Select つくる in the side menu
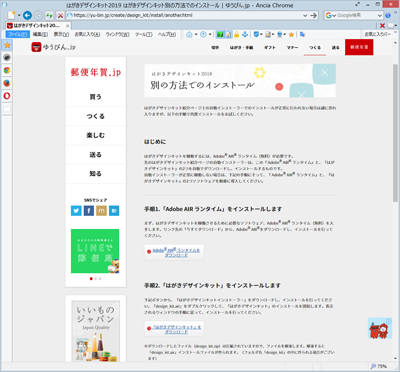The width and height of the screenshot is (400, 372). [x=96, y=116]
